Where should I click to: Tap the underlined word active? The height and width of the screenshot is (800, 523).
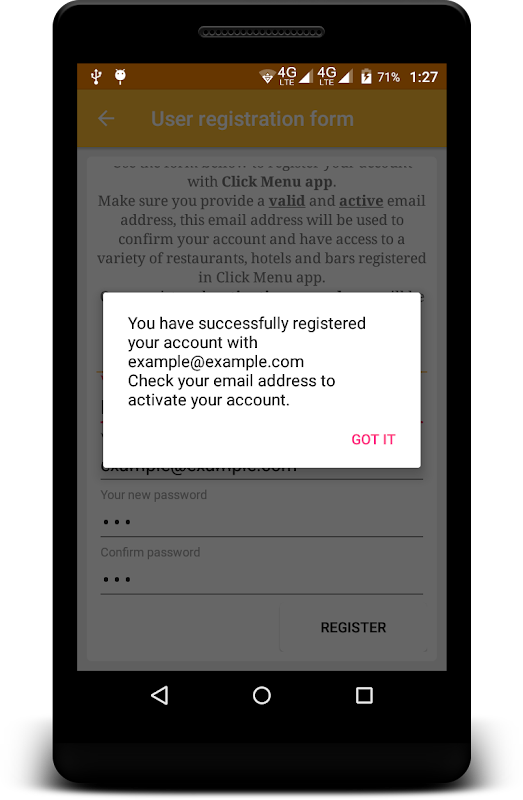361,201
